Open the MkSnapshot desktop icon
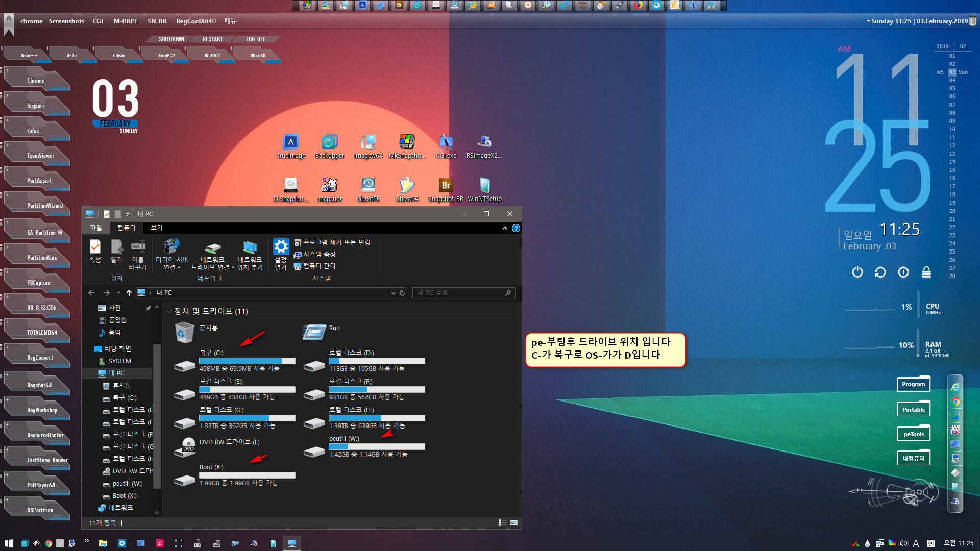Screen dimensions: 980x551 (407, 146)
